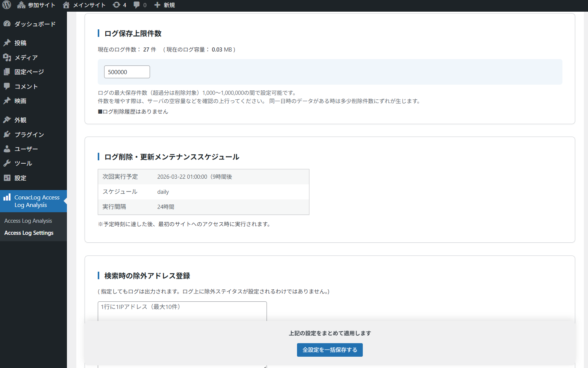Click the コメント speech bubble icon
This screenshot has height=368, width=588.
(7, 86)
